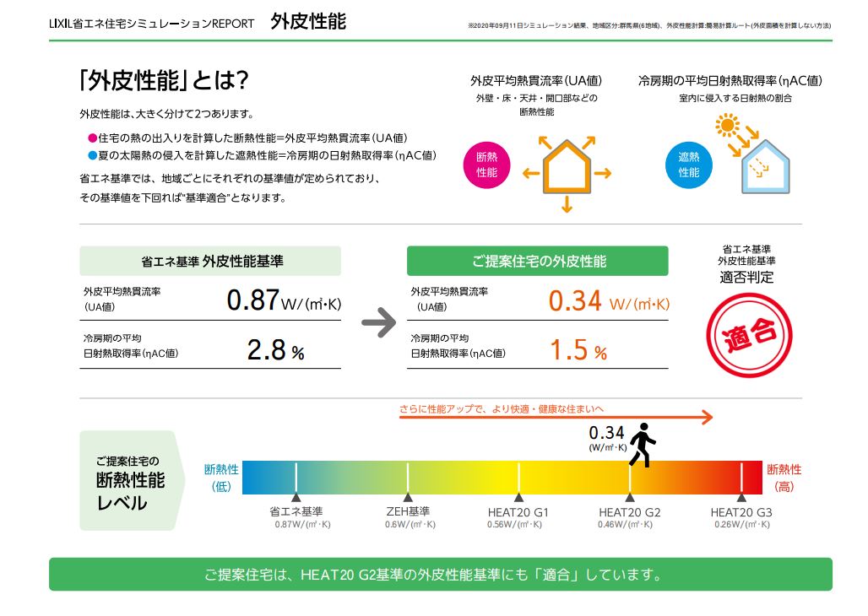This screenshot has width=868, height=616.
Task: Click the light blue house illustration
Action: 766,166
